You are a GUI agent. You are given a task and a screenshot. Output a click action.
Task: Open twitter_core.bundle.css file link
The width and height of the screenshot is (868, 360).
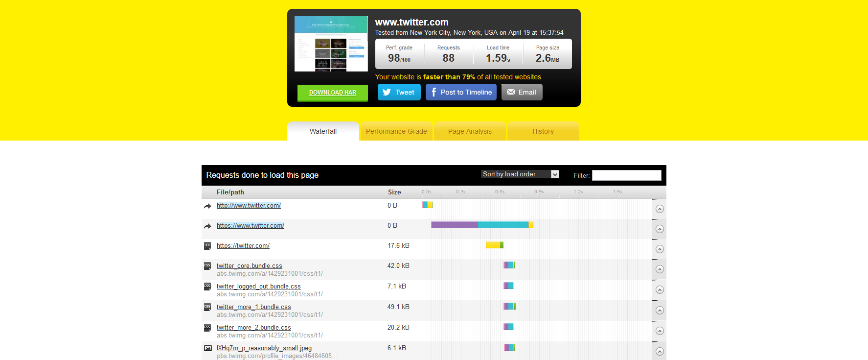point(250,266)
